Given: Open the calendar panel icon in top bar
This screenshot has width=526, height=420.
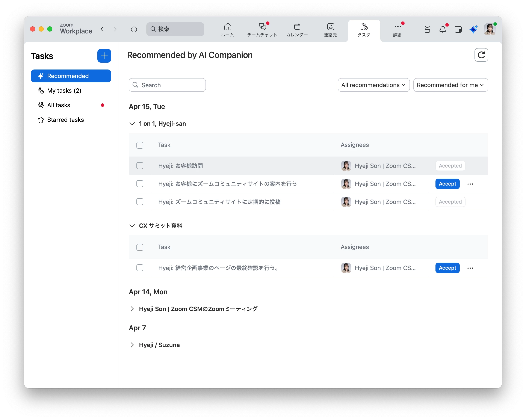Looking at the screenshot, I should [458, 30].
